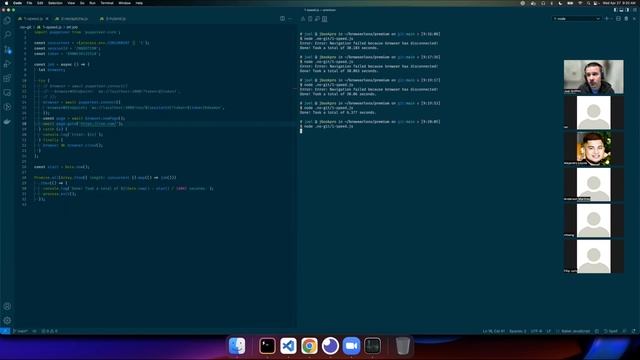Open the Explorer view in activity bar
The image size is (640, 360).
point(7,21)
